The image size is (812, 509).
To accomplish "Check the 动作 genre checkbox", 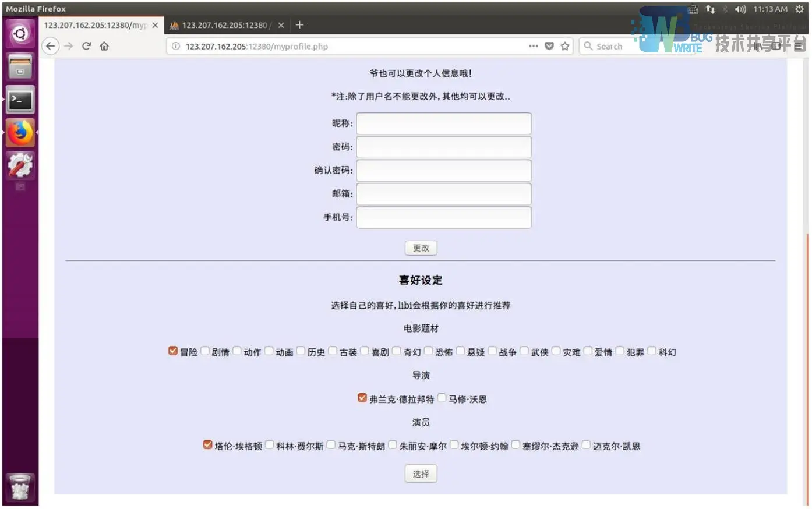I will click(237, 351).
